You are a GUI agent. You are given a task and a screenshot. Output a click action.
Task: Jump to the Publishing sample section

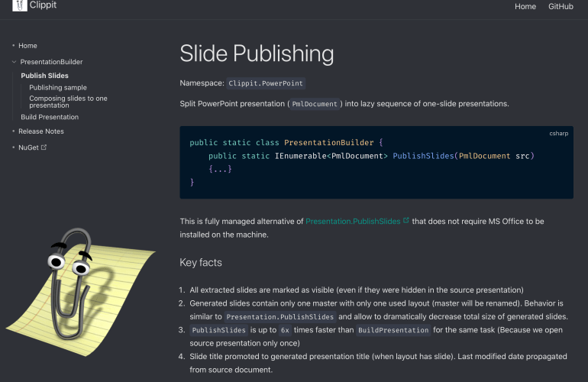coord(58,88)
